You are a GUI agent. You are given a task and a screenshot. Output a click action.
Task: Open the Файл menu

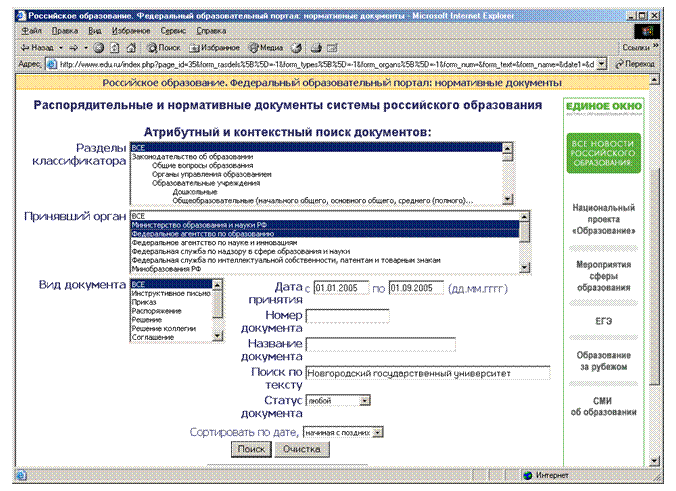click(x=31, y=31)
